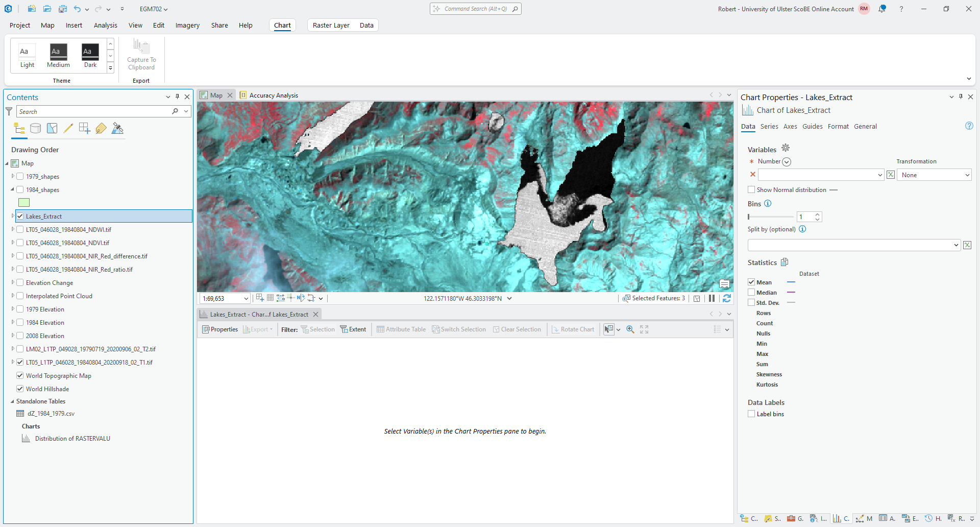The height and width of the screenshot is (527, 980).
Task: Expand the 1979_shapes layer
Action: pos(13,176)
